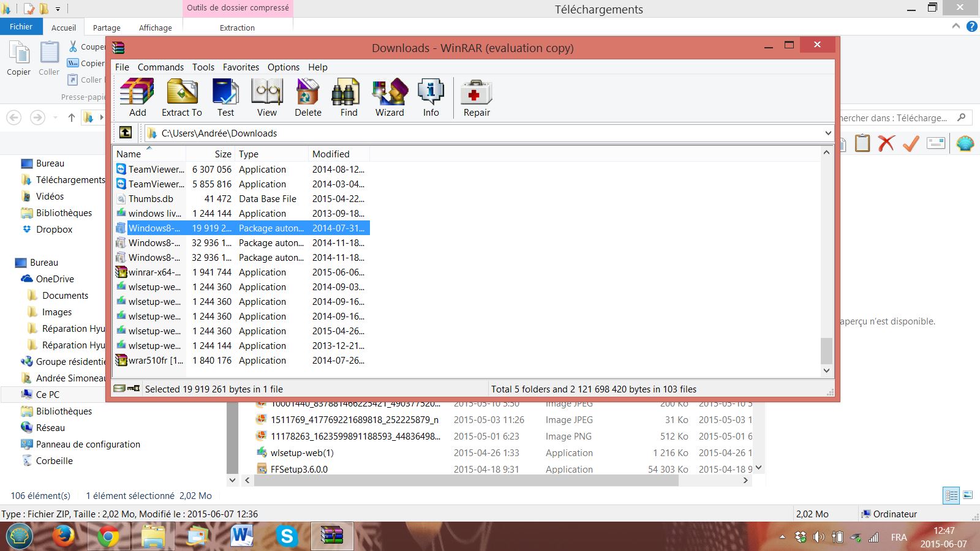This screenshot has height=551, width=980.
Task: Click the clock showing 12:47
Action: pyautogui.click(x=944, y=531)
